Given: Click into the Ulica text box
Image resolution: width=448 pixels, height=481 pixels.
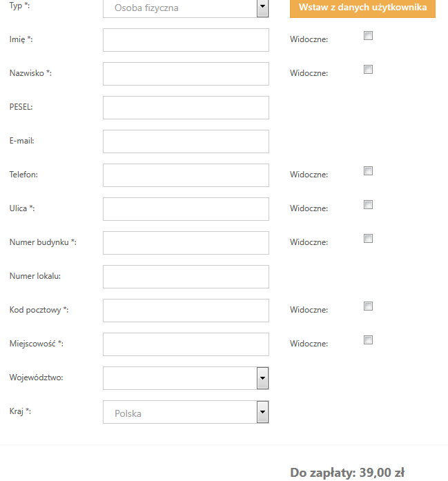Looking at the screenshot, I should (186, 209).
